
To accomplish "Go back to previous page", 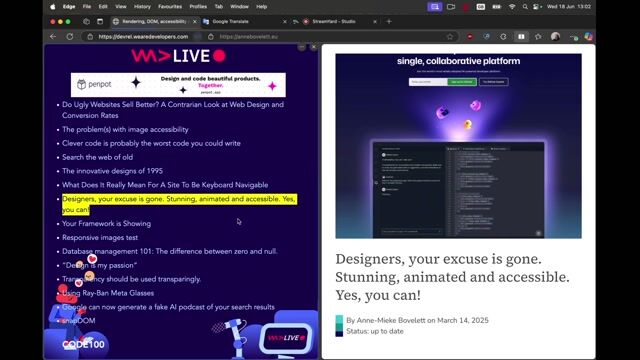I will (53, 37).
